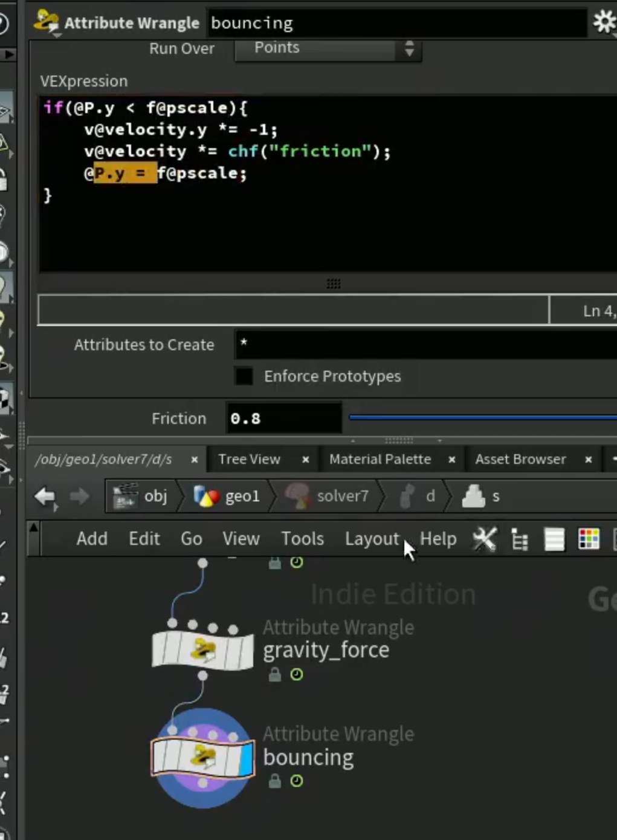The image size is (617, 840).
Task: Switch to the Material Palette tab
Action: (380, 460)
